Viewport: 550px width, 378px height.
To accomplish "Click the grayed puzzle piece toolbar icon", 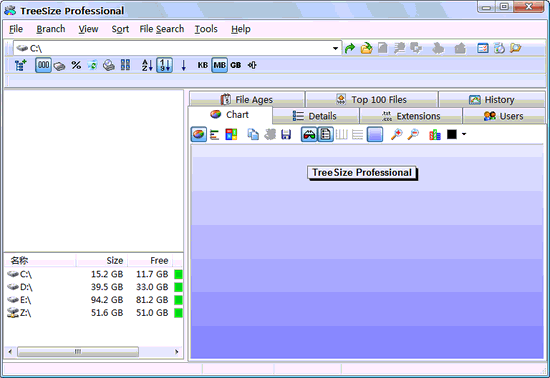I will (x=438, y=48).
